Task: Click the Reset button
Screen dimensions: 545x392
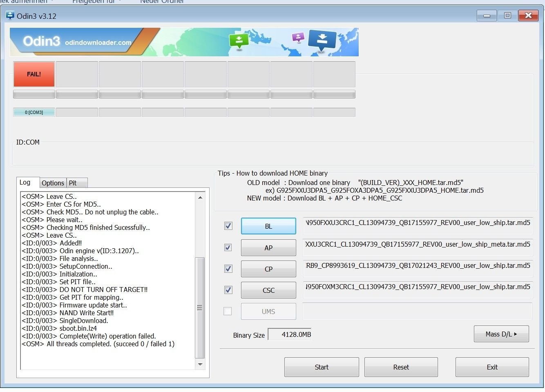Action: 401,367
